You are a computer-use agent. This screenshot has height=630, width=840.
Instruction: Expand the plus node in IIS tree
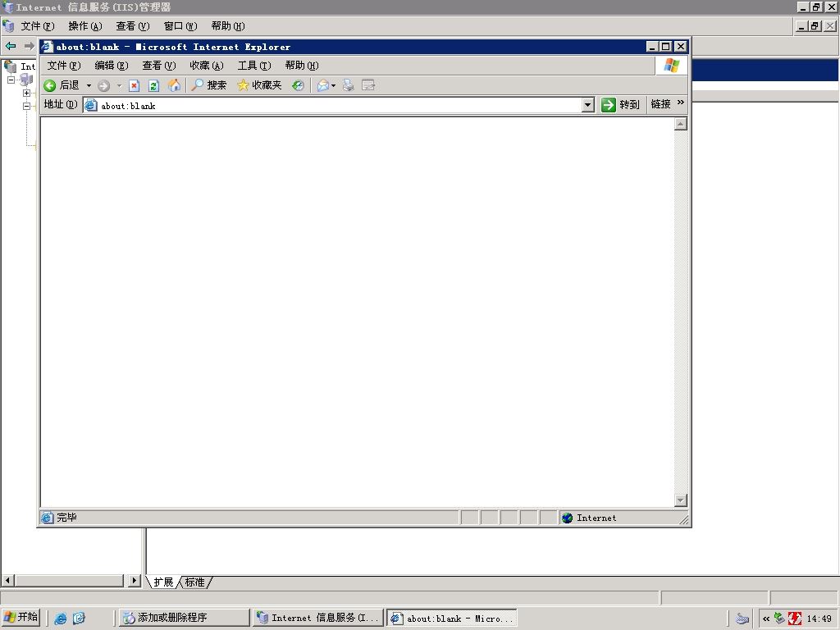click(26, 94)
